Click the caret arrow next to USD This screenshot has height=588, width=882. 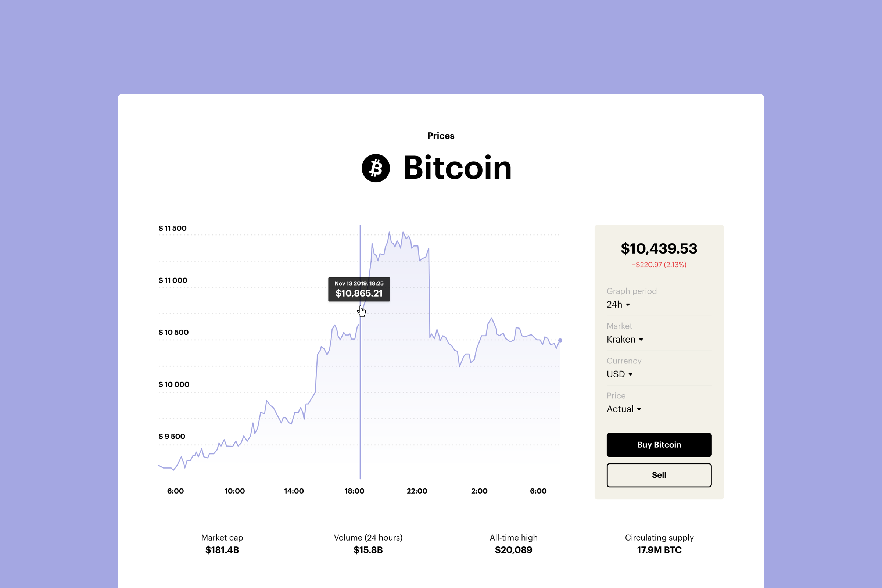click(630, 374)
